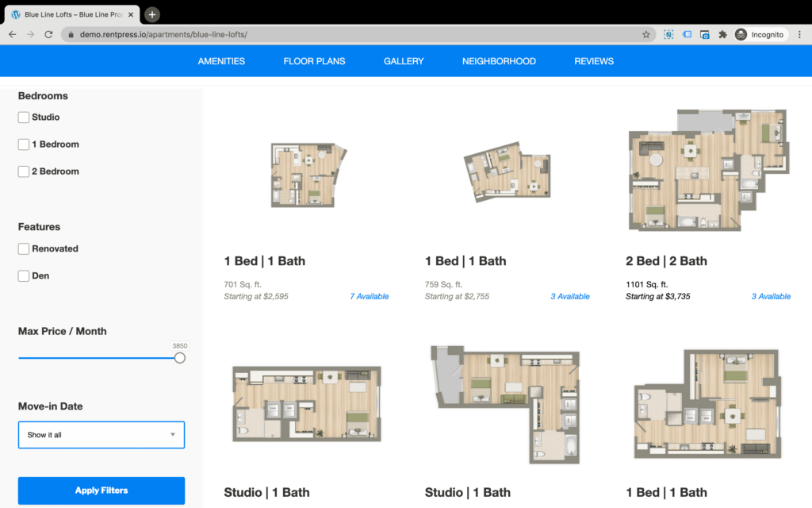Open a new browser tab

[151, 14]
